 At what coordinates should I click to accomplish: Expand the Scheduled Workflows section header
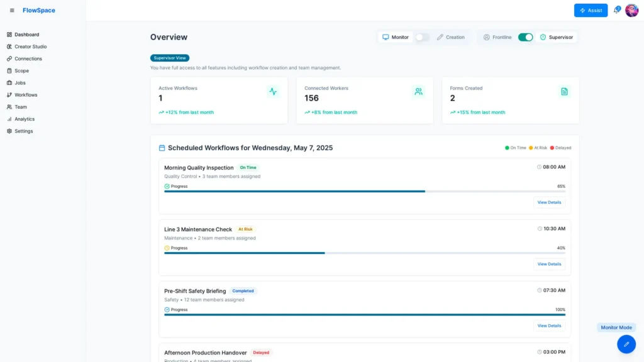click(248, 148)
